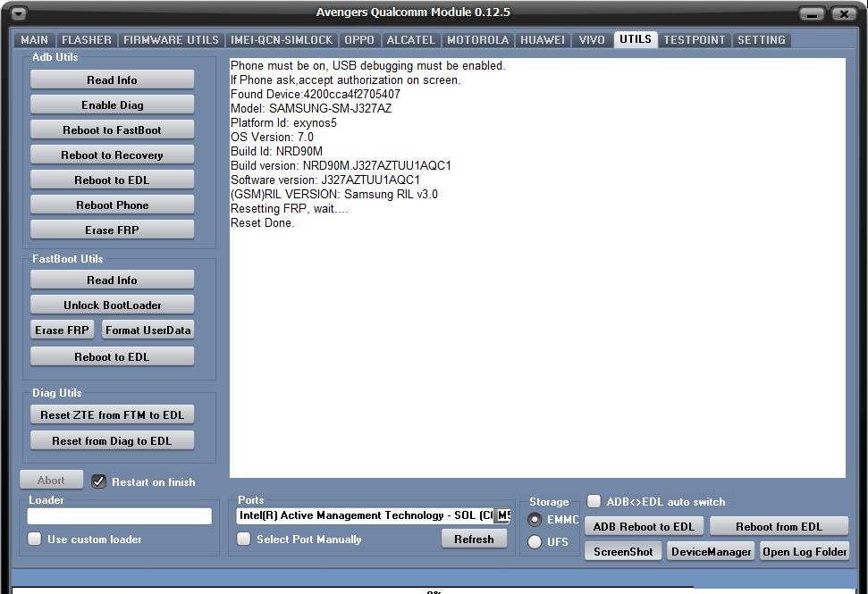This screenshot has height=594, width=868.
Task: Switch to the SETTING tab
Action: pos(761,40)
